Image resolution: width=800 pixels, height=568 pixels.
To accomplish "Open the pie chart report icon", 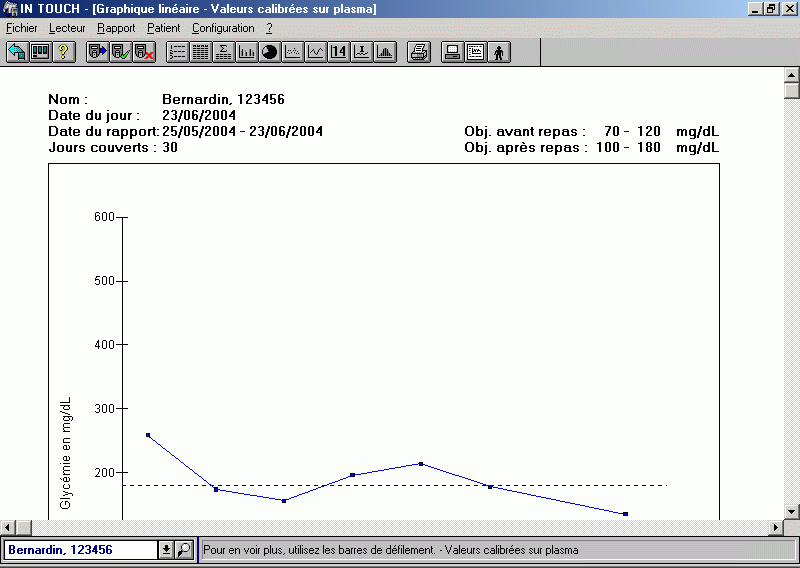I will pos(269,52).
